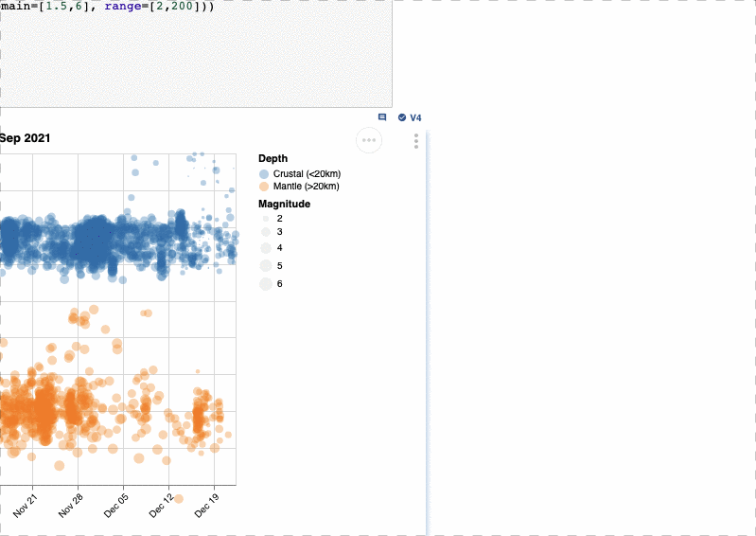Click the Depth legend title

(273, 159)
